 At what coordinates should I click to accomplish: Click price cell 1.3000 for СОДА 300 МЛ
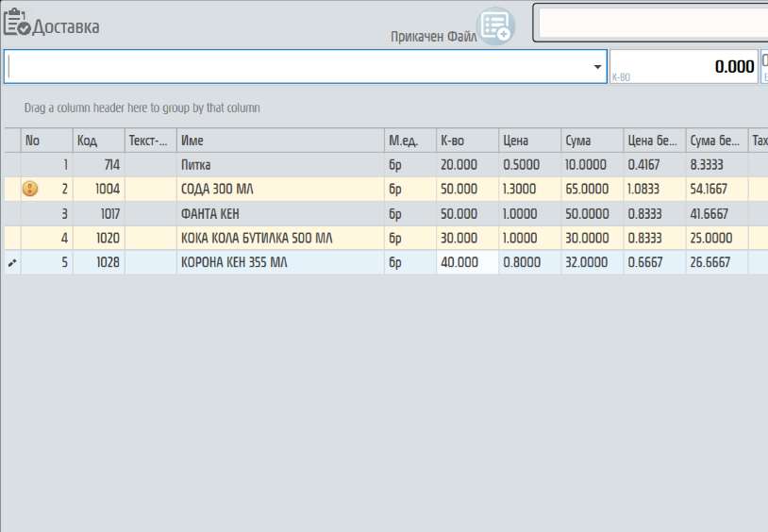click(529, 190)
